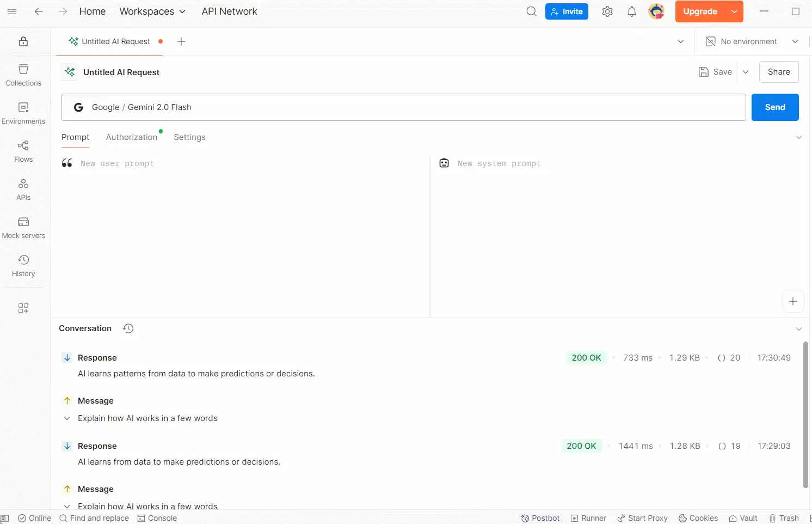Open the search magnifier icon
The image size is (812, 524).
[x=531, y=11]
